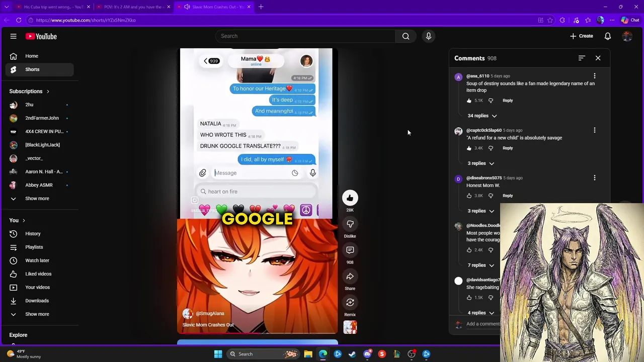Image resolution: width=644 pixels, height=362 pixels.
Task: Remix this Short
Action: (350, 303)
